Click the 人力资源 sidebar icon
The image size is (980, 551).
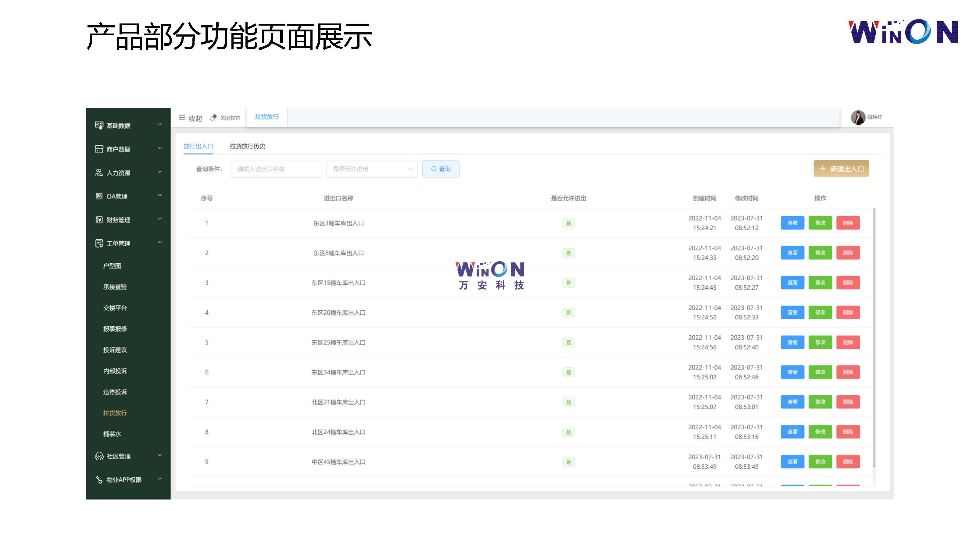tap(99, 172)
